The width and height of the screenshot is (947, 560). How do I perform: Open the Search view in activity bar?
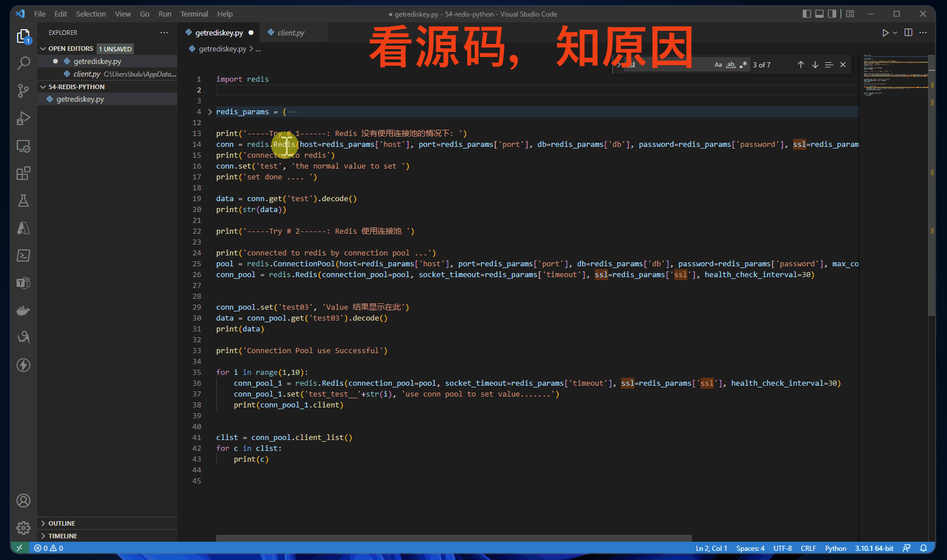[23, 63]
